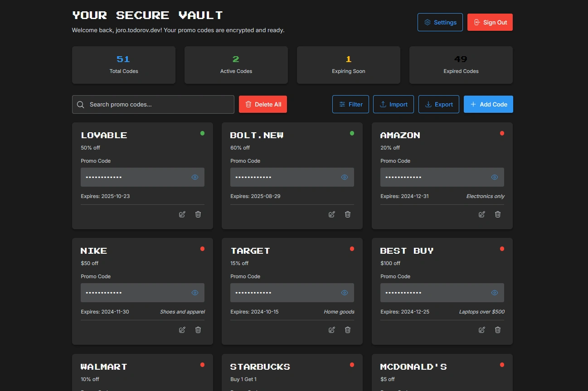This screenshot has height=391, width=588.
Task: Open vault Settings
Action: pos(440,22)
